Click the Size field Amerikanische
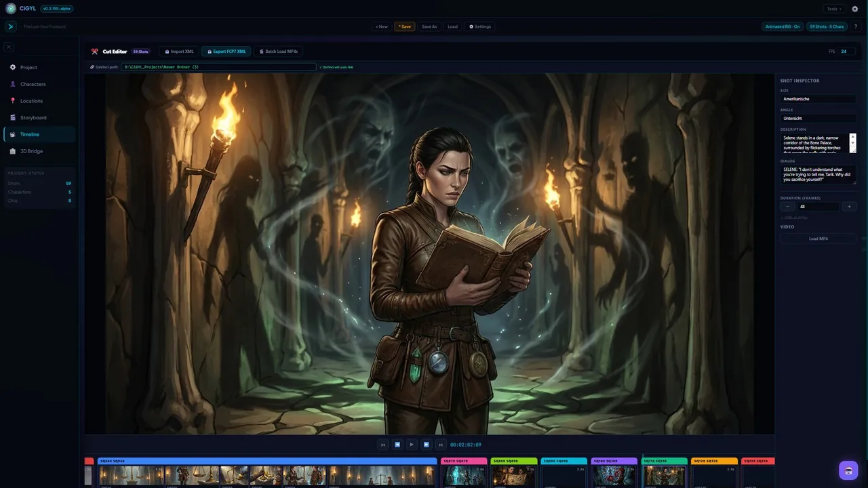 pyautogui.click(x=818, y=99)
